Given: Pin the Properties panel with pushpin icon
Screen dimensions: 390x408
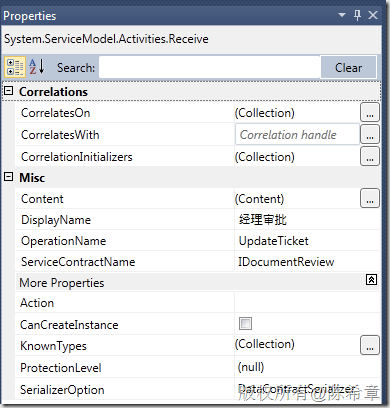Looking at the screenshot, I should pyautogui.click(x=357, y=15).
